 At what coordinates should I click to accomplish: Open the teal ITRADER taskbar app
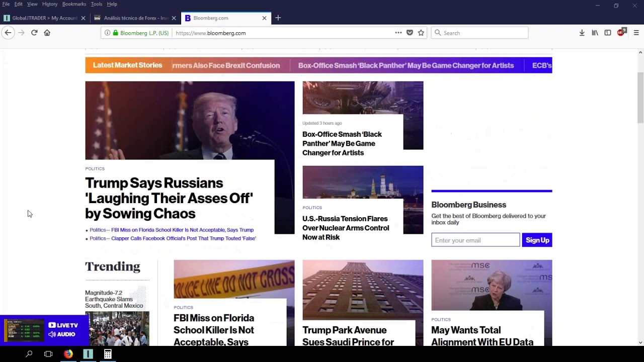click(88, 354)
